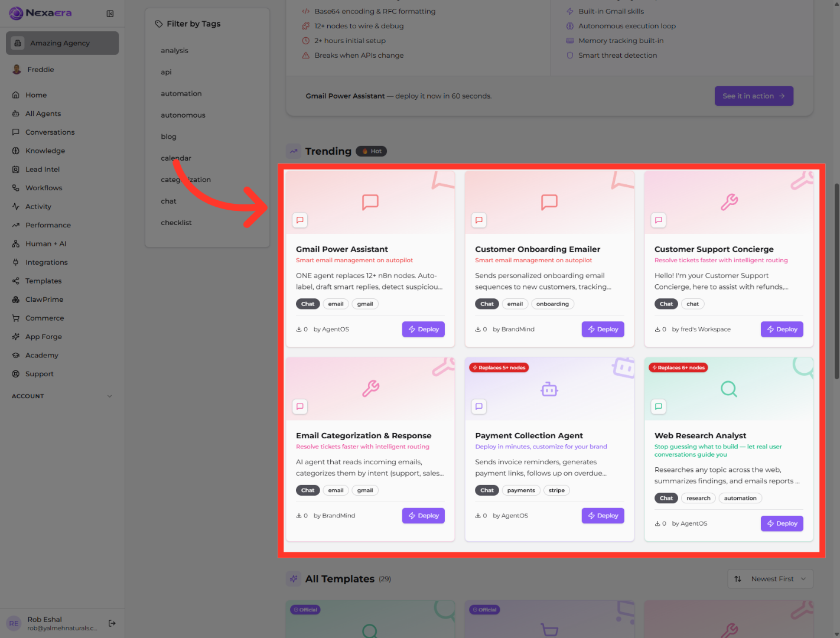Click the Hot badge beside Trending
Image resolution: width=840 pixels, height=638 pixels.
tap(372, 151)
